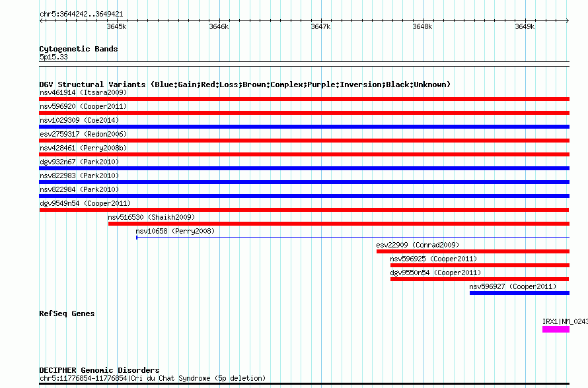Click the nsv596920 (Cooper2011) label
The width and height of the screenshot is (588, 388).
point(83,106)
